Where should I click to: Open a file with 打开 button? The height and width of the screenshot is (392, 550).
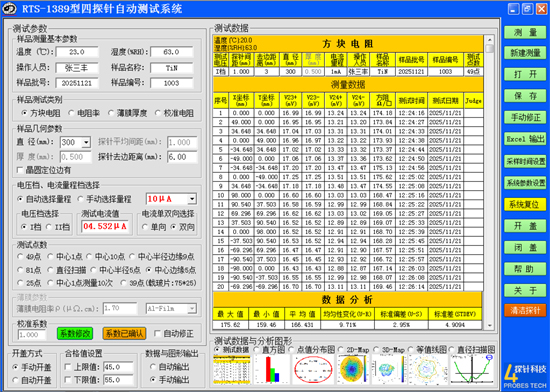(x=525, y=74)
